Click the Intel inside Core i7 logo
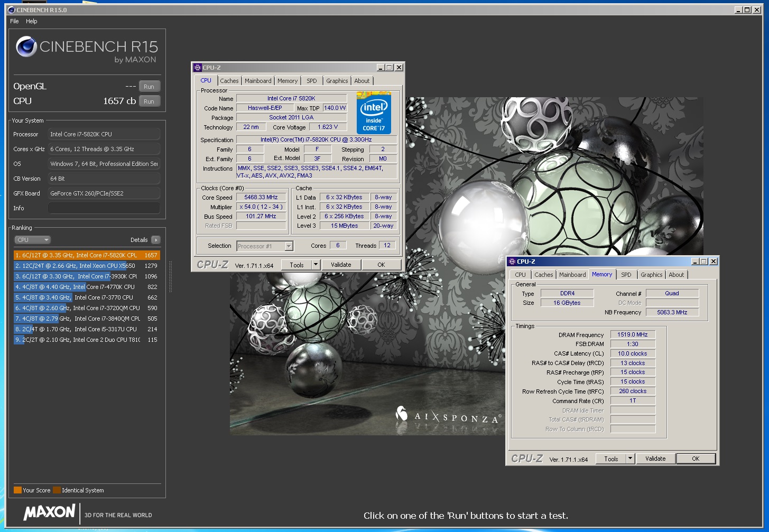 coord(374,113)
